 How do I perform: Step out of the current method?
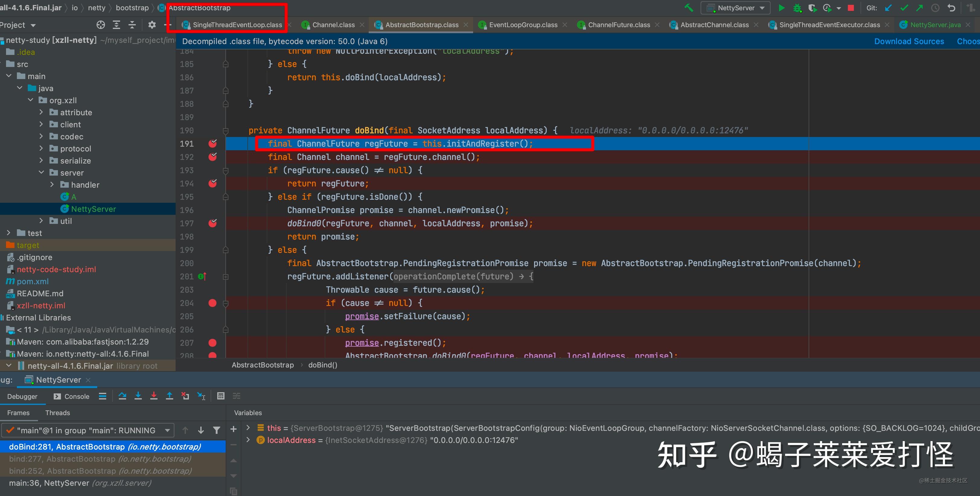(170, 396)
